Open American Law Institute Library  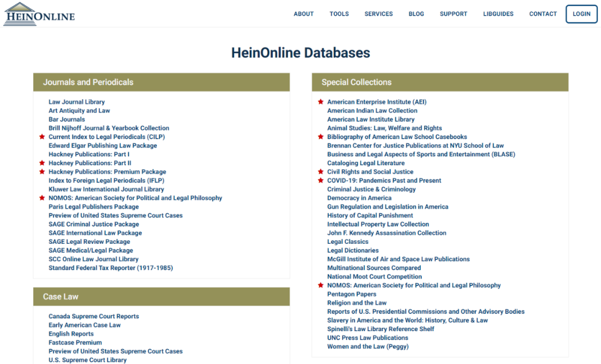(371, 120)
